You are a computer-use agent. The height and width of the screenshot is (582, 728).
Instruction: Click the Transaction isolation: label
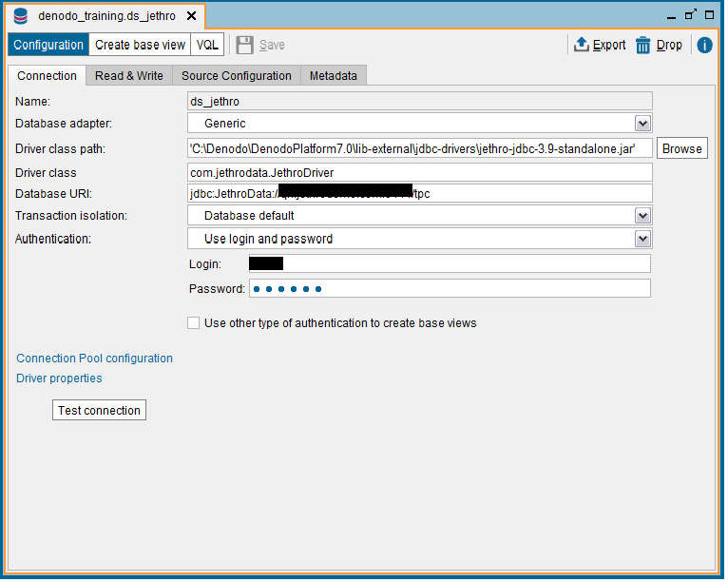71,216
